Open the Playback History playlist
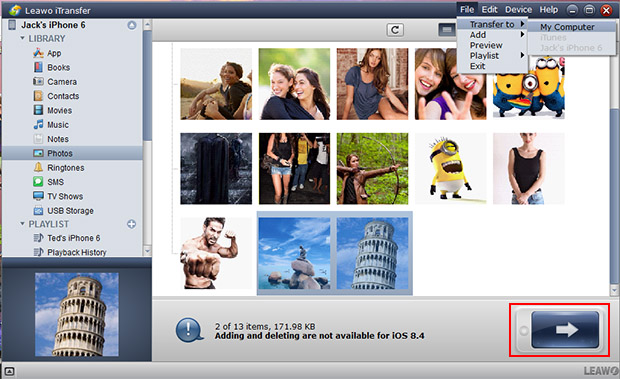Screen dimensions: 620x379 [77, 252]
